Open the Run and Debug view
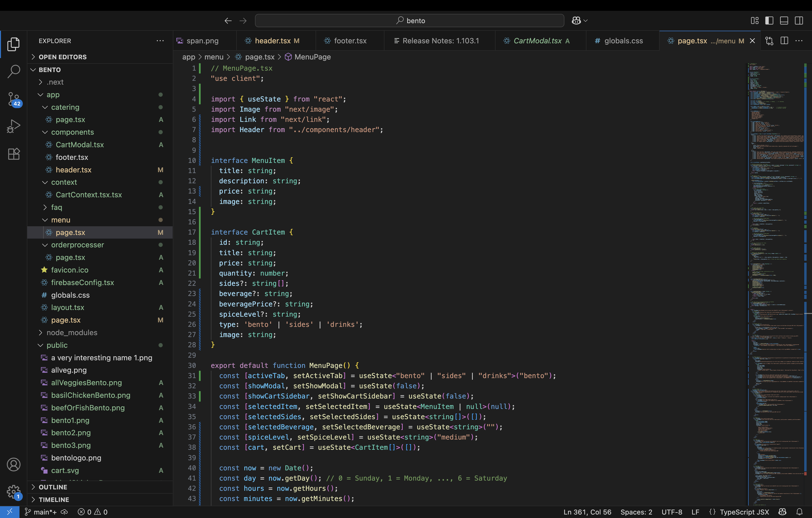Screen dimensions: 812x518 click(14, 126)
